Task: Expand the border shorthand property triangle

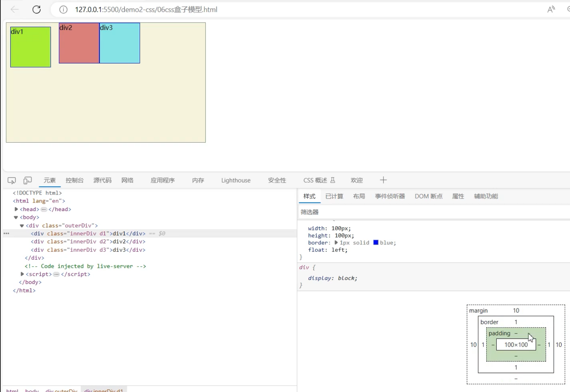Action: click(336, 243)
